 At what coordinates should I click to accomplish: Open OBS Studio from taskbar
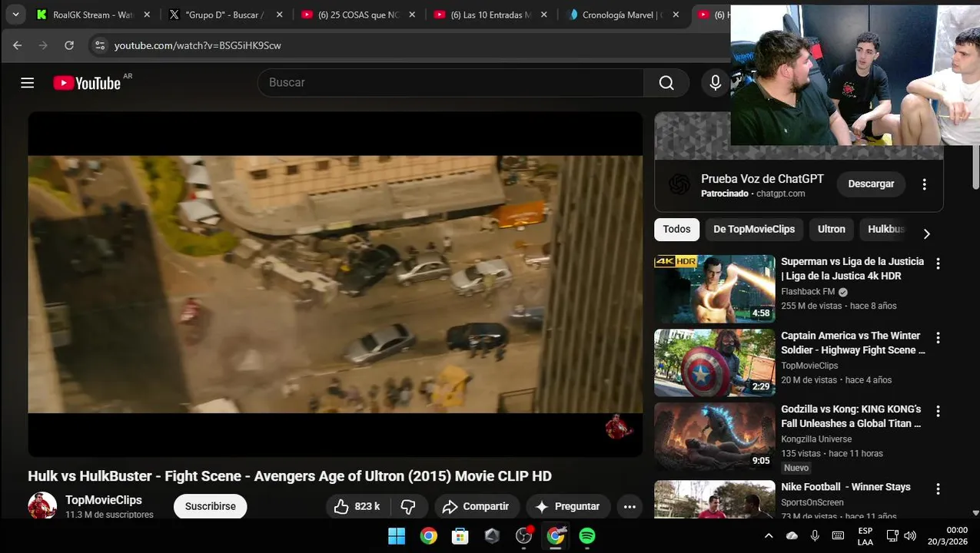[524, 536]
